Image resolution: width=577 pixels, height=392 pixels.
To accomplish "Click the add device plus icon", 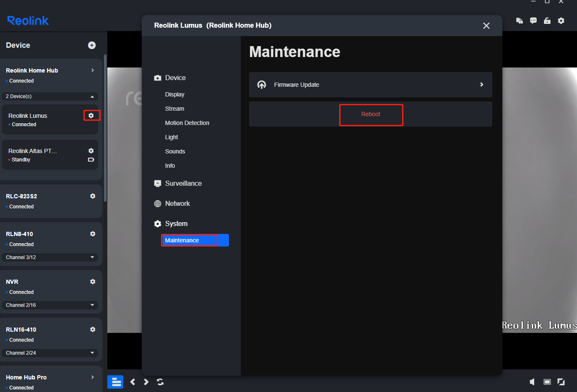I will [x=92, y=45].
